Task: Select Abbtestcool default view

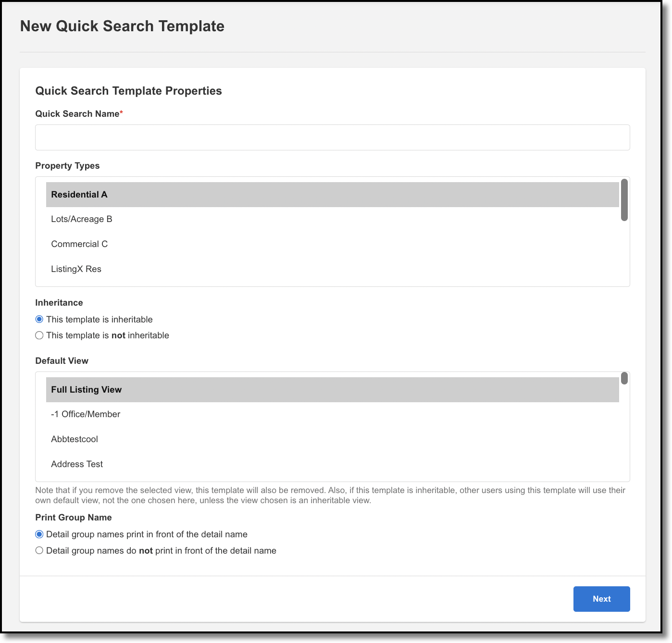Action: (x=332, y=439)
